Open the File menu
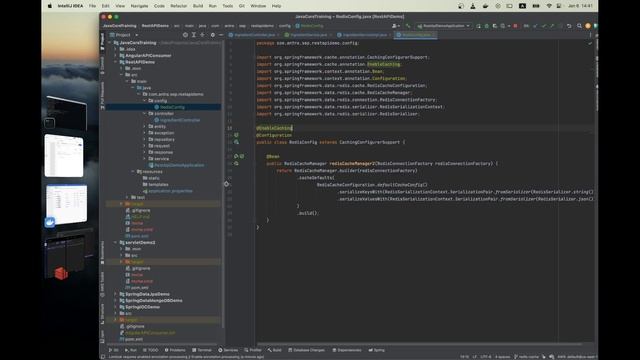The width and height of the screenshot is (640, 360). (92, 6)
